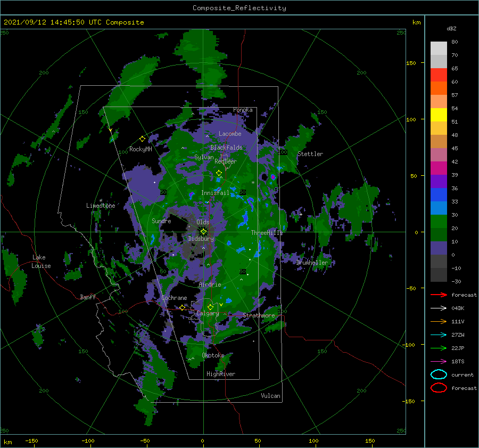Click the Didsbury label
This screenshot has height=448, width=479.
click(201, 239)
